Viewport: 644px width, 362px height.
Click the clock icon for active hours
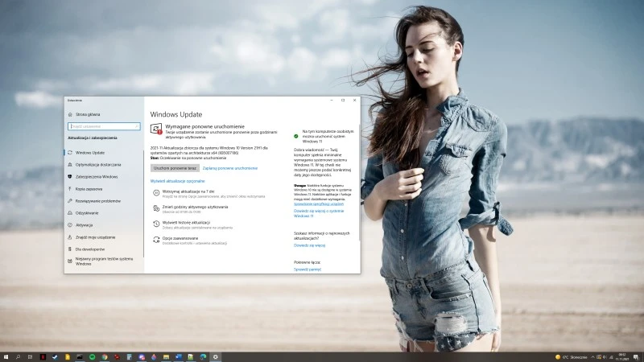(x=156, y=208)
